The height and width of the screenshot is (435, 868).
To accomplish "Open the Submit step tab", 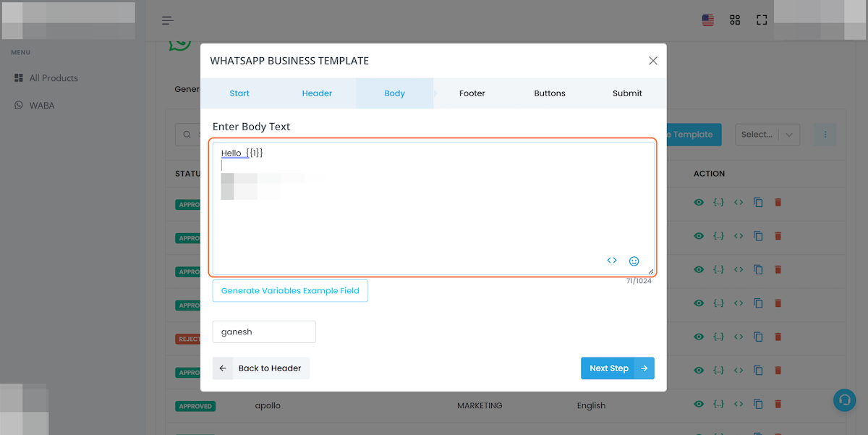I will click(x=627, y=93).
